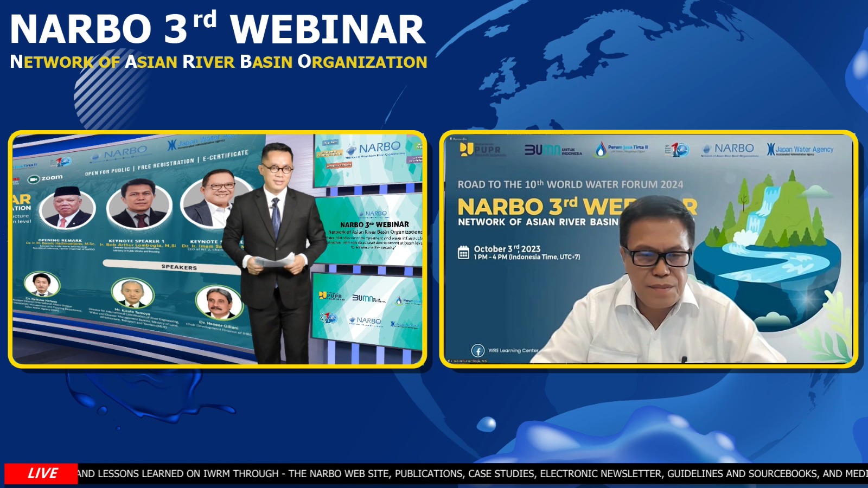868x488 pixels.
Task: Select Dr. Naseer Gillani's portrait
Action: [219, 303]
